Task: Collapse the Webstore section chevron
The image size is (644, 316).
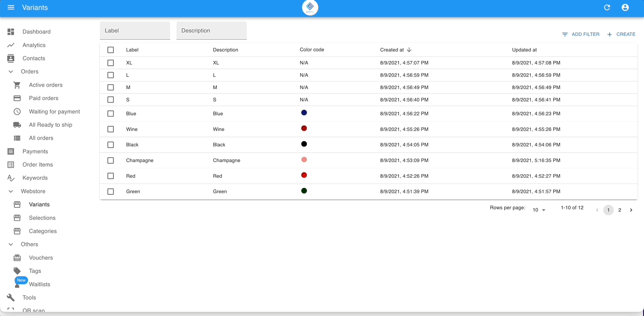Action: (x=11, y=191)
